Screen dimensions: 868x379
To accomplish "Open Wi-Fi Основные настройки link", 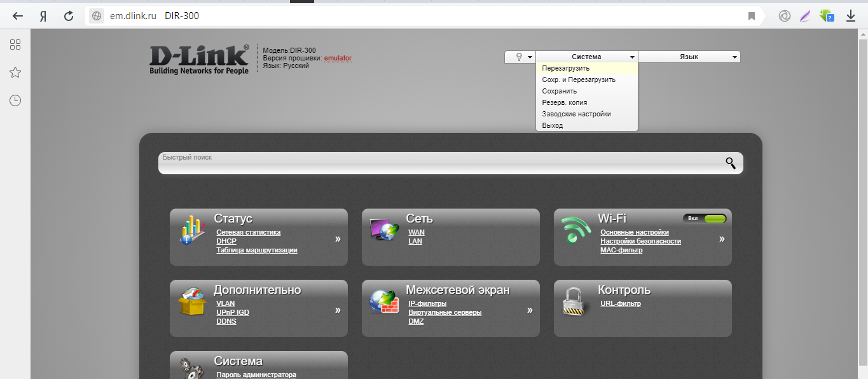I will point(635,232).
